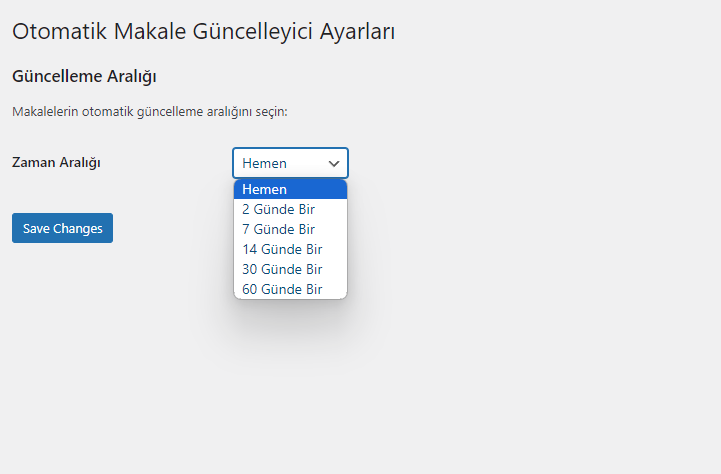Click the Makalelerin otomatik güncelleme description text
The width and height of the screenshot is (721, 474).
pyautogui.click(x=149, y=112)
